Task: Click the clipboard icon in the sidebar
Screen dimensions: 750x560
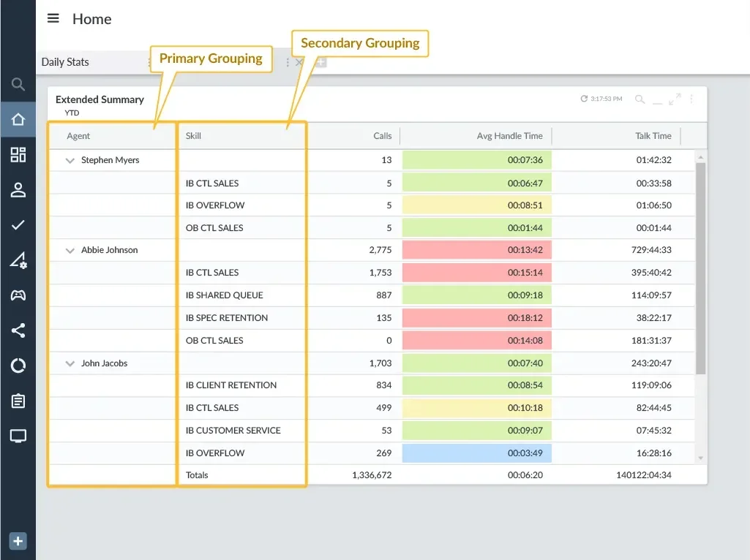Action: (18, 401)
